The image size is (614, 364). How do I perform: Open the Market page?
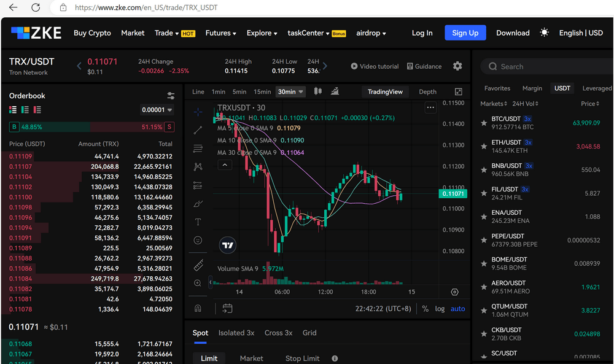click(x=133, y=33)
